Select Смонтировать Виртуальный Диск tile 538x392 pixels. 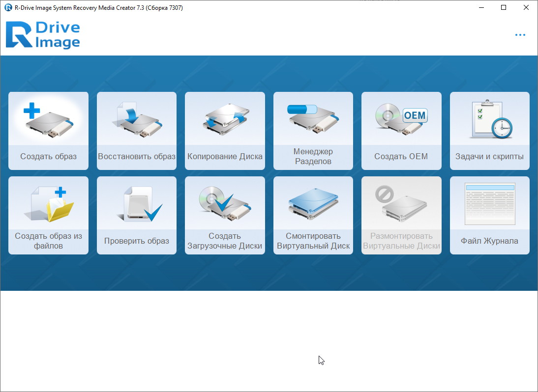pyautogui.click(x=313, y=215)
